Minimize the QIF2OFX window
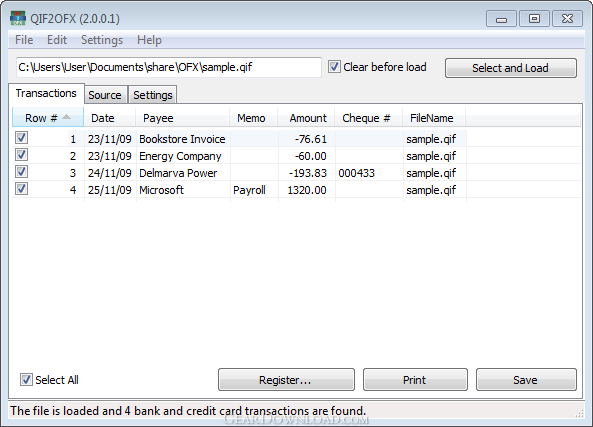The image size is (593, 427). coord(501,19)
